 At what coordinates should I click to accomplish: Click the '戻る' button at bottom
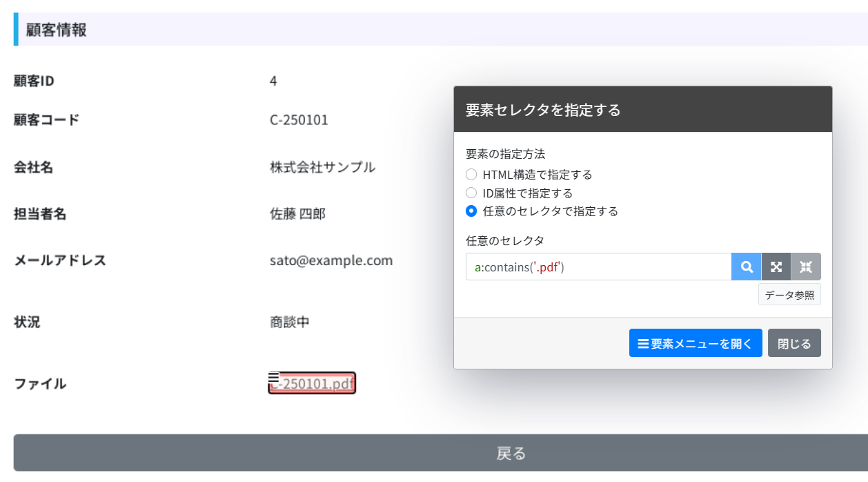point(441,453)
